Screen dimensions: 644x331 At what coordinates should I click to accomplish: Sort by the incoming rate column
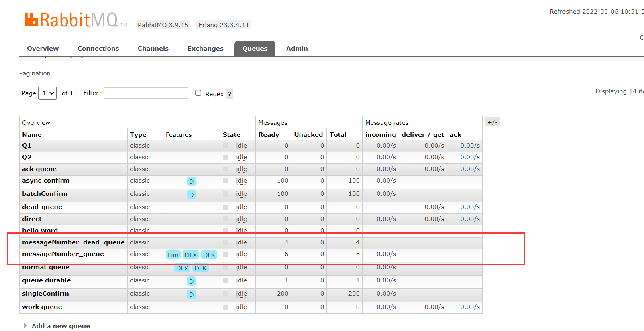(x=381, y=135)
